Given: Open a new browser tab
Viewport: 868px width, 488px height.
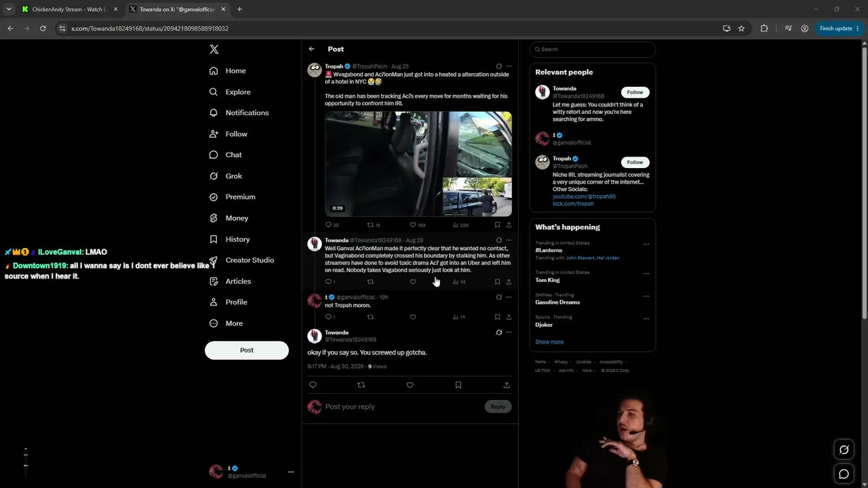Looking at the screenshot, I should tap(239, 9).
